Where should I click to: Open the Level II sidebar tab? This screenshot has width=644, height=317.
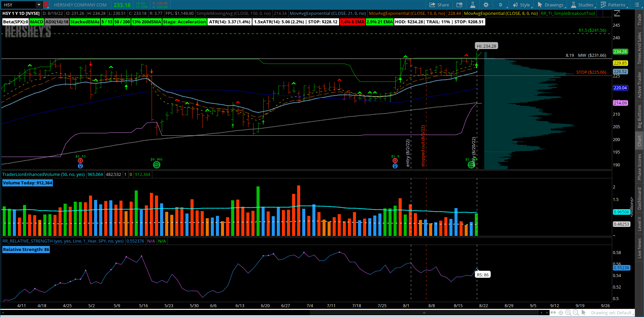(x=639, y=224)
